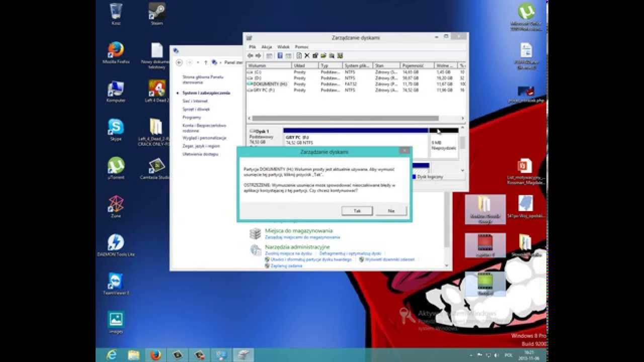Open the uTorrent icon below Skype
This screenshot has height=362, width=644.
(x=116, y=168)
